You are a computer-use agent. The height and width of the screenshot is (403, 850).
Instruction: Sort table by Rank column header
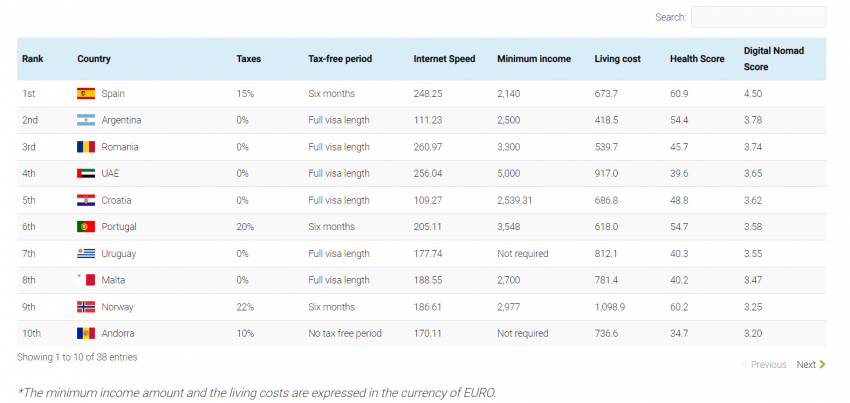[x=33, y=59]
